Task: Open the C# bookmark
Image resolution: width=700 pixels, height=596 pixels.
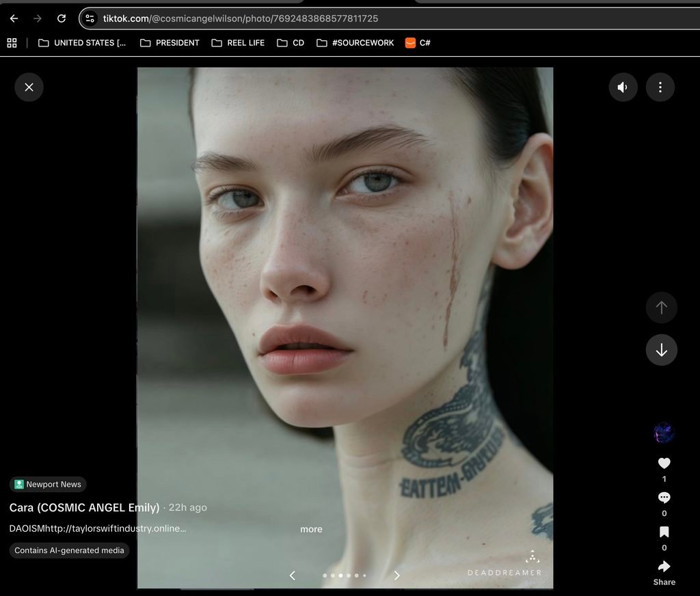Action: [418, 43]
